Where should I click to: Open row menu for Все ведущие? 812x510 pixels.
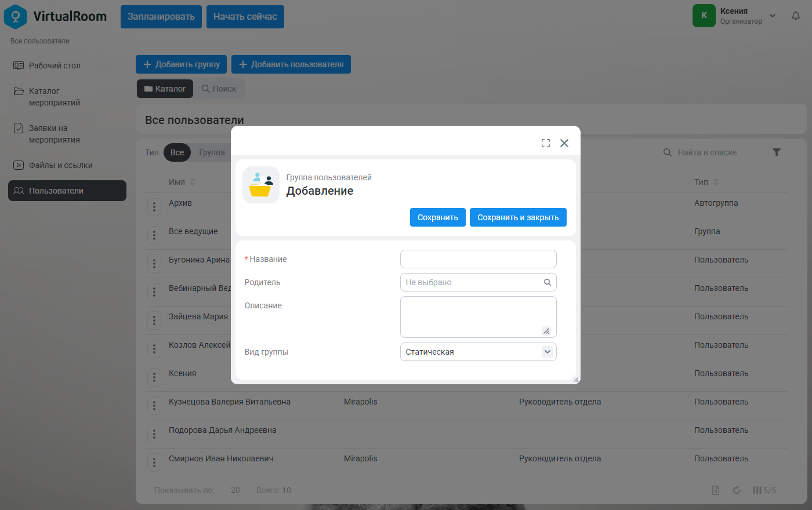click(x=154, y=235)
